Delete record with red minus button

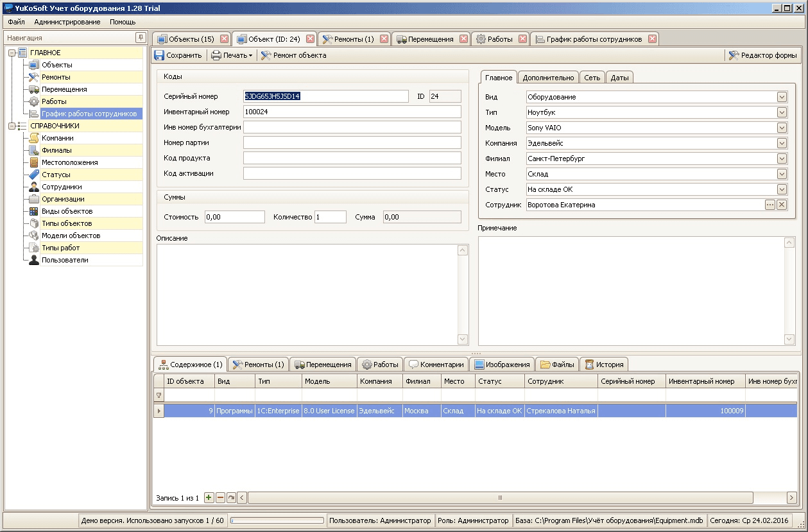click(220, 497)
